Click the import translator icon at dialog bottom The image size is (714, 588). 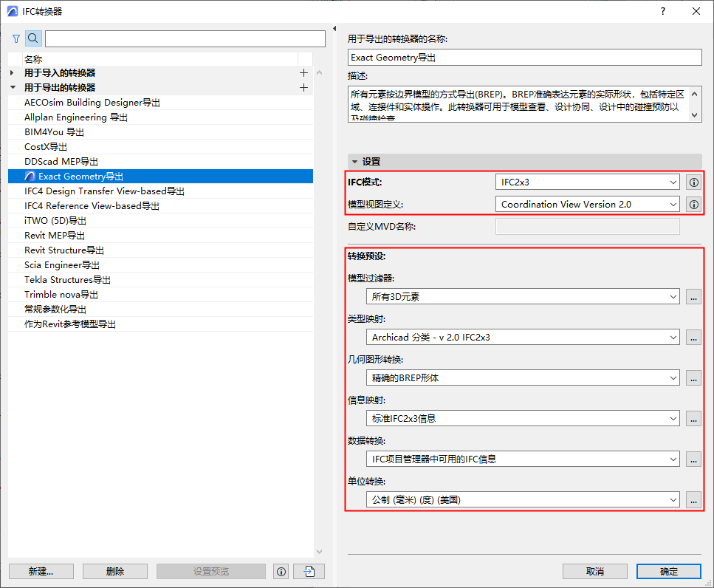pos(309,571)
